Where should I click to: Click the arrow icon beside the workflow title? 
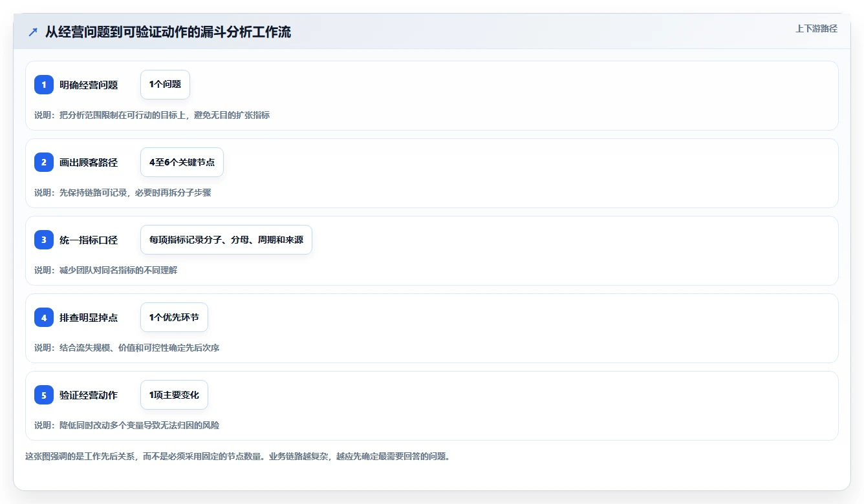point(33,32)
